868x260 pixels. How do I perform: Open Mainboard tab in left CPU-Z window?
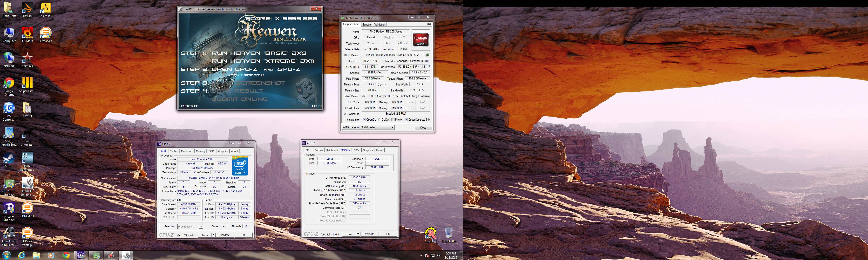click(187, 151)
